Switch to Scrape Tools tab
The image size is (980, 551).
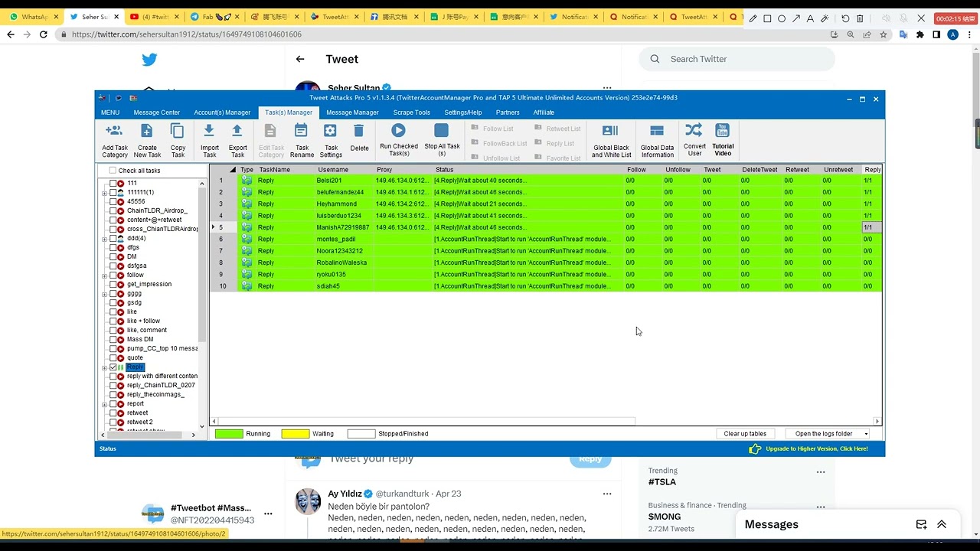tap(412, 112)
